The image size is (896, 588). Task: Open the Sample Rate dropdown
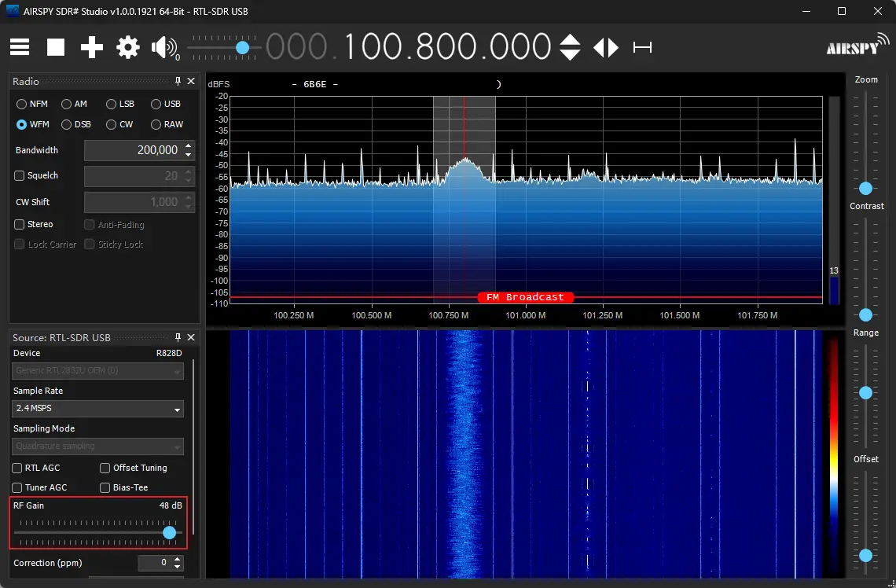coord(97,409)
